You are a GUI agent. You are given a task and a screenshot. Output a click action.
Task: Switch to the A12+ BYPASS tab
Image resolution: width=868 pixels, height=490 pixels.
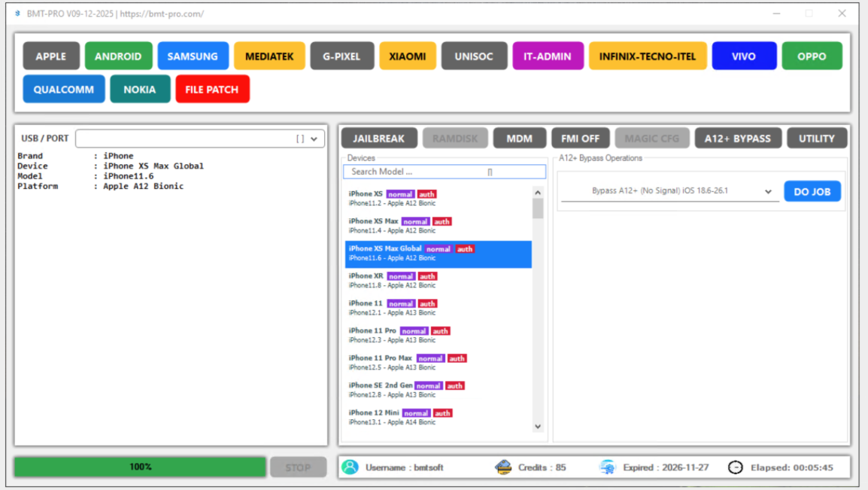(x=737, y=138)
